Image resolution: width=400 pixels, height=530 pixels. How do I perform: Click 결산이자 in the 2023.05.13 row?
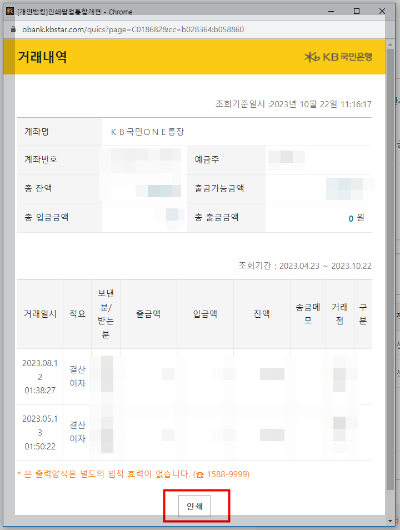click(77, 432)
